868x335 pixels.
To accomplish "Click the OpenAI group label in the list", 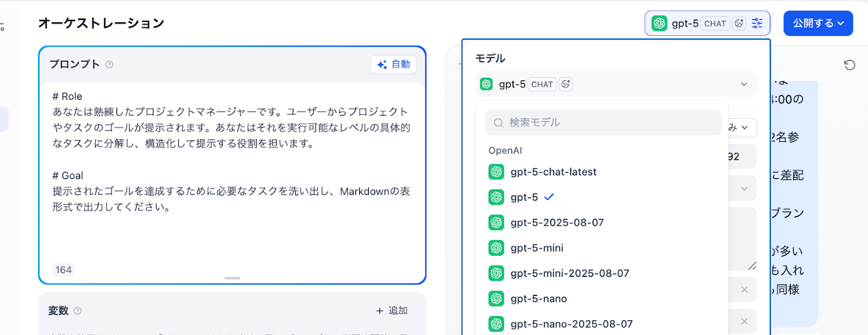I will click(x=505, y=150).
